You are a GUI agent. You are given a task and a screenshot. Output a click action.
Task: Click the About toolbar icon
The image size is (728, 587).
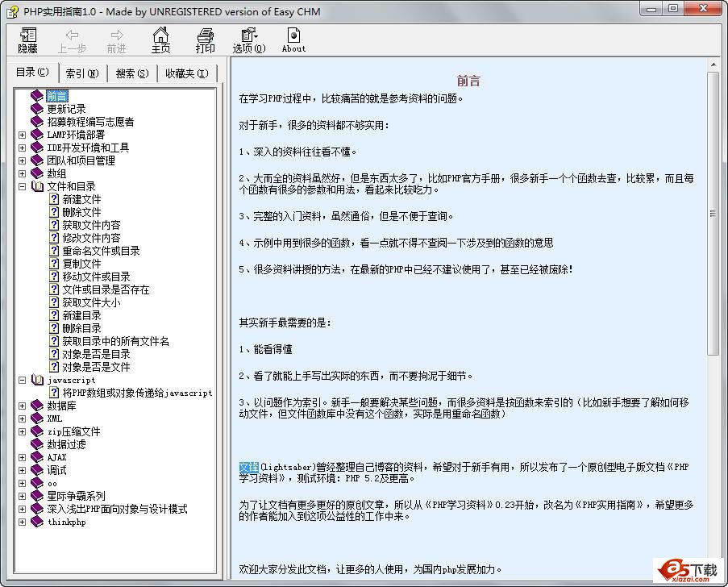point(293,35)
